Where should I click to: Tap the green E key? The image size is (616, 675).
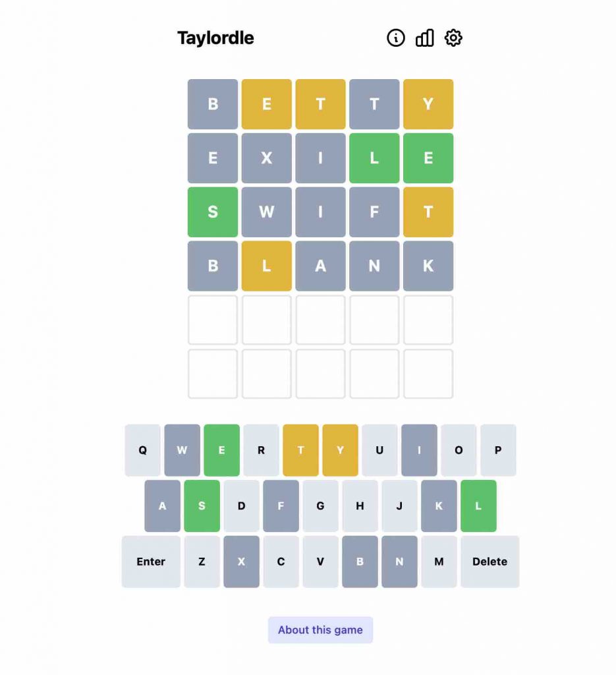pyautogui.click(x=221, y=450)
